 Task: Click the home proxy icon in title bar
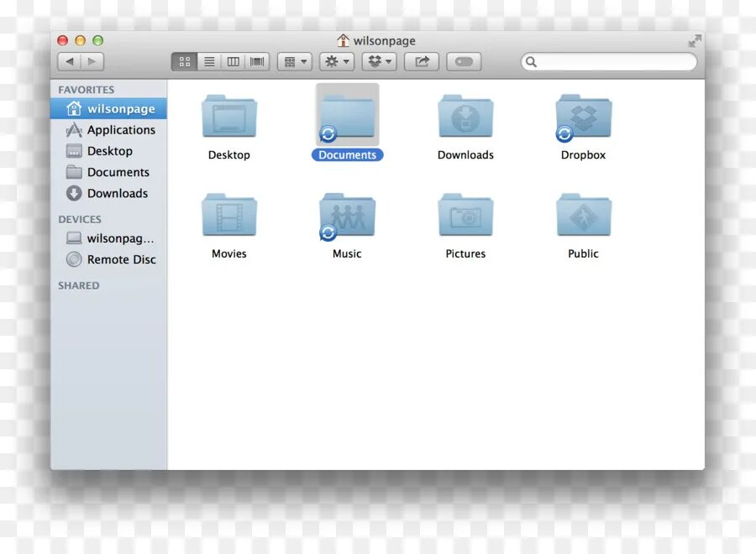pos(343,40)
